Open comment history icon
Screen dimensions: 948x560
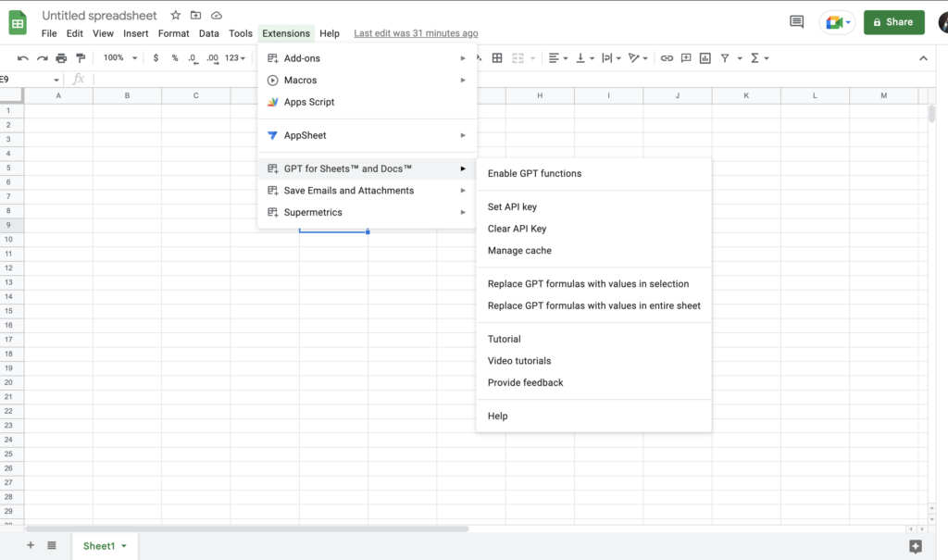click(x=796, y=22)
